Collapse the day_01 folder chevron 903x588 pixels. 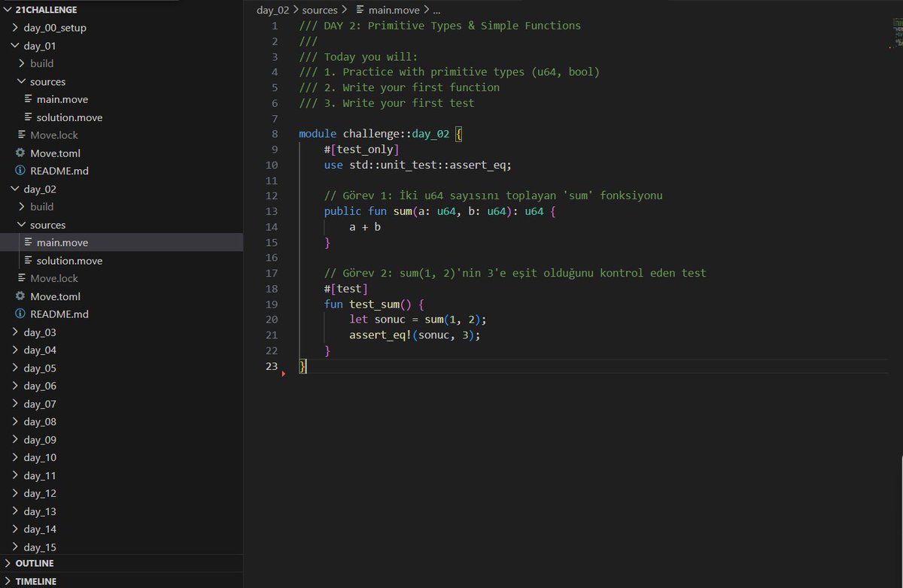click(16, 46)
